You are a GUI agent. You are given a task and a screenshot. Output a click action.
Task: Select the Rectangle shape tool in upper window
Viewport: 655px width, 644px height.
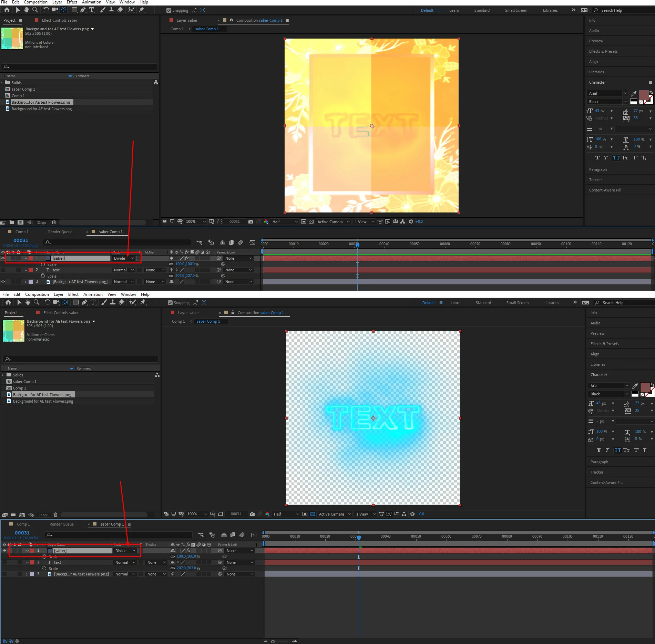[74, 10]
